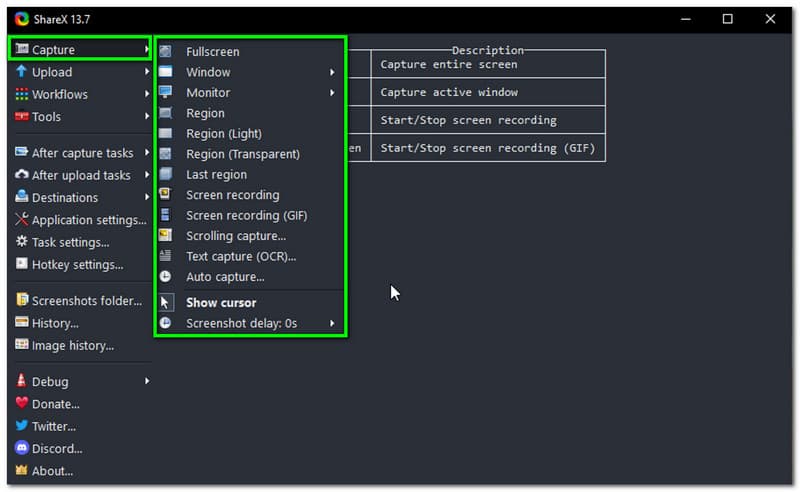Click 'Capture entire screen' description cell
The width and height of the screenshot is (800, 492).
coord(488,64)
